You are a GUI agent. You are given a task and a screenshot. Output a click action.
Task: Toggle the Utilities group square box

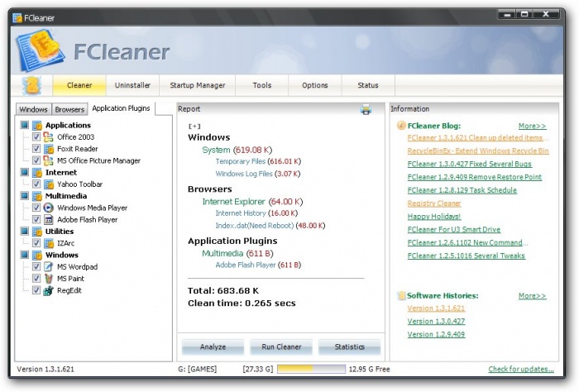(x=25, y=231)
